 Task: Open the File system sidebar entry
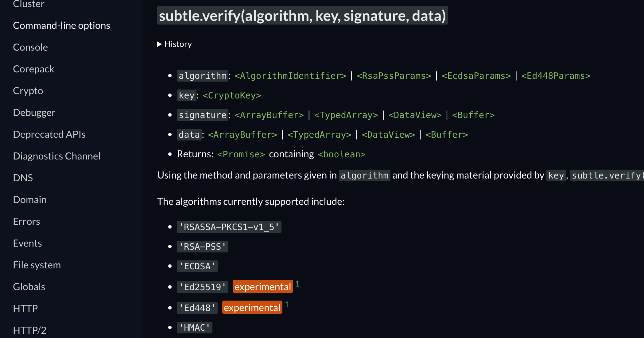point(37,265)
